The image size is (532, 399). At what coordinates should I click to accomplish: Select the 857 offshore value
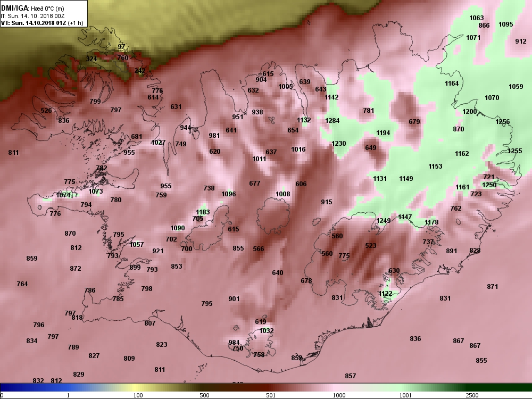pos(351,376)
